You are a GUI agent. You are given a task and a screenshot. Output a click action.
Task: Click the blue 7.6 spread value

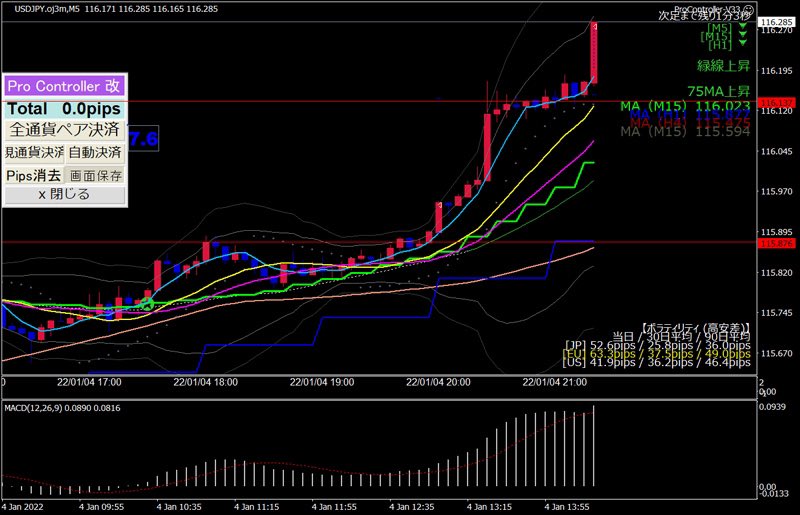143,138
